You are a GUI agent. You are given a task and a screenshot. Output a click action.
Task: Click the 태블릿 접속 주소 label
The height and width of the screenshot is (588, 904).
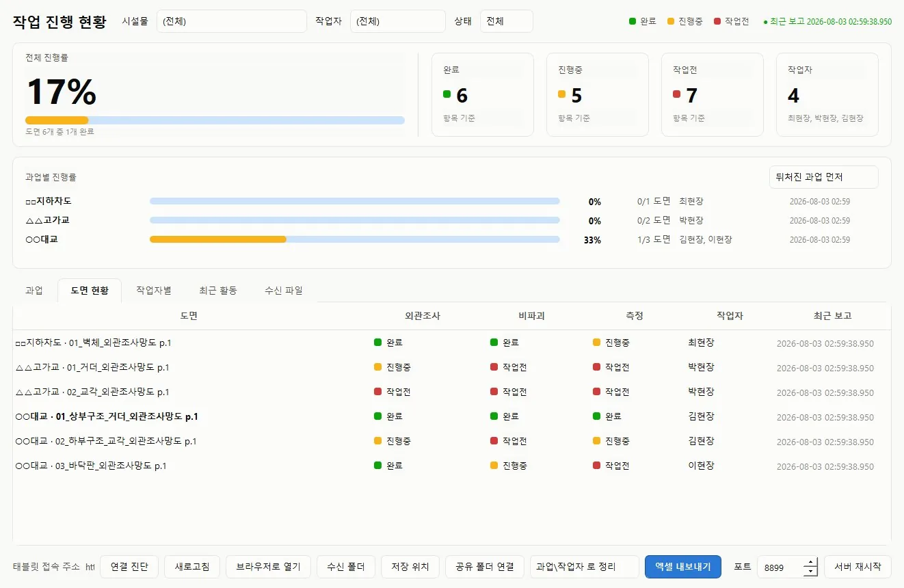pyautogui.click(x=46, y=567)
